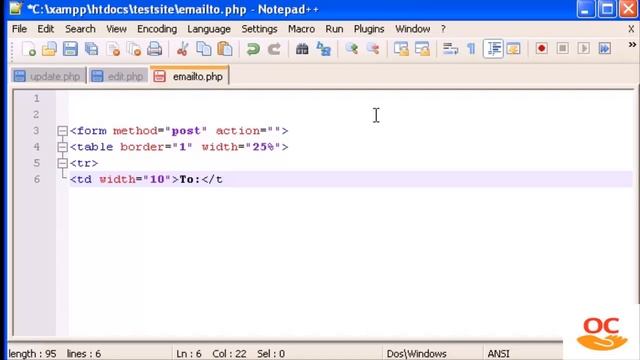The width and height of the screenshot is (640, 360).
Task: Open the View menu
Action: [x=116, y=29]
